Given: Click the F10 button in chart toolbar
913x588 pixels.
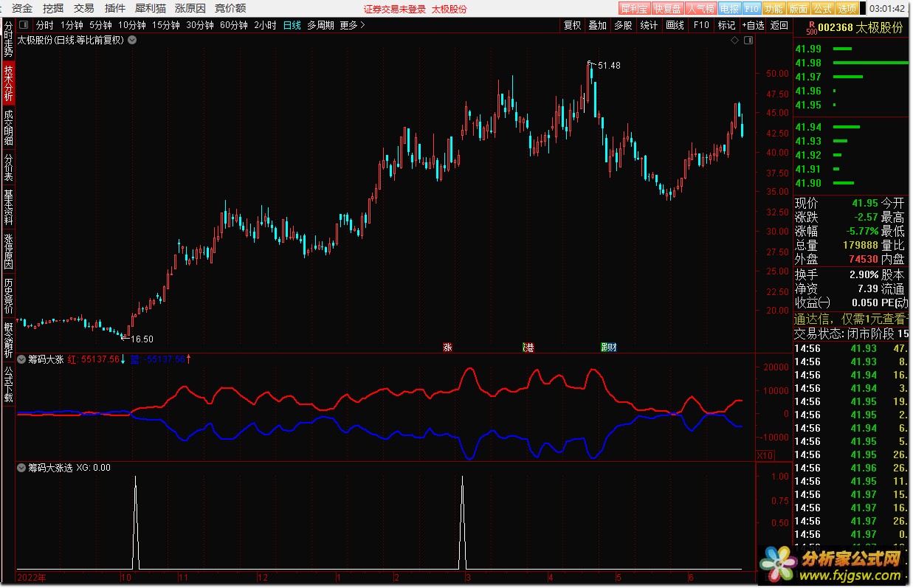Looking at the screenshot, I should click(700, 25).
